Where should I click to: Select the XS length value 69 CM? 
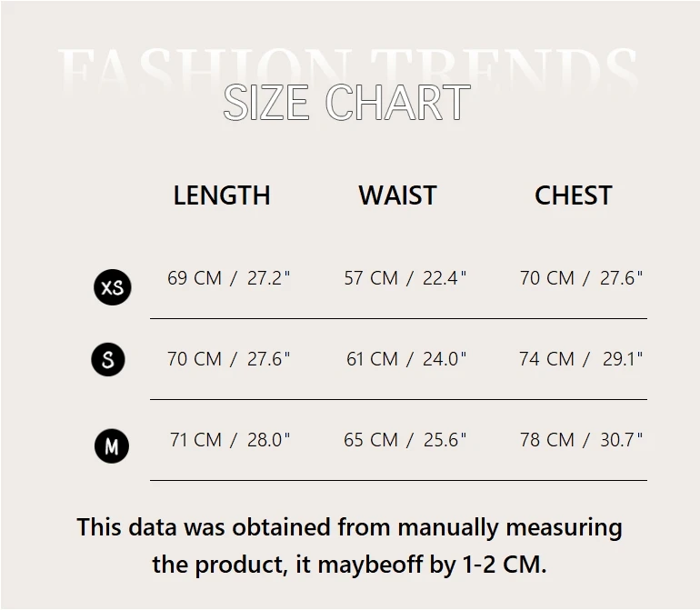[x=195, y=278]
